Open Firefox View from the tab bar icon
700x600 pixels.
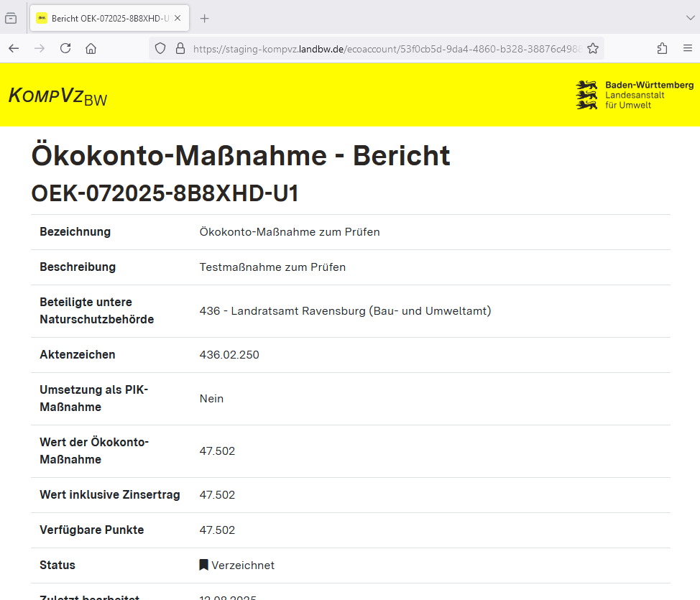coord(11,19)
